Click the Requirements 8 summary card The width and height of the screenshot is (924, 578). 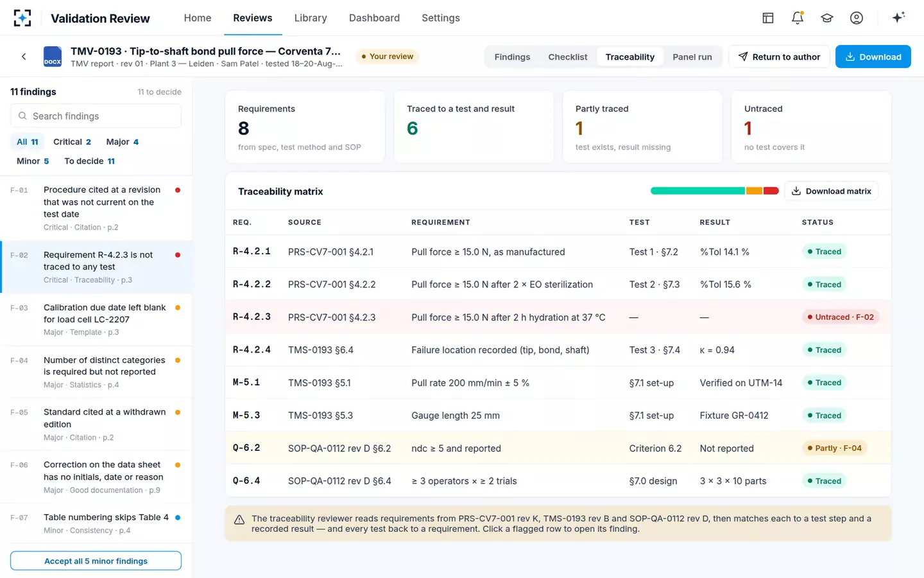click(305, 127)
